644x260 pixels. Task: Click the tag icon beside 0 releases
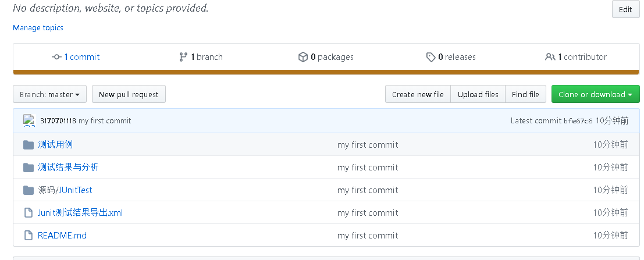(430, 57)
